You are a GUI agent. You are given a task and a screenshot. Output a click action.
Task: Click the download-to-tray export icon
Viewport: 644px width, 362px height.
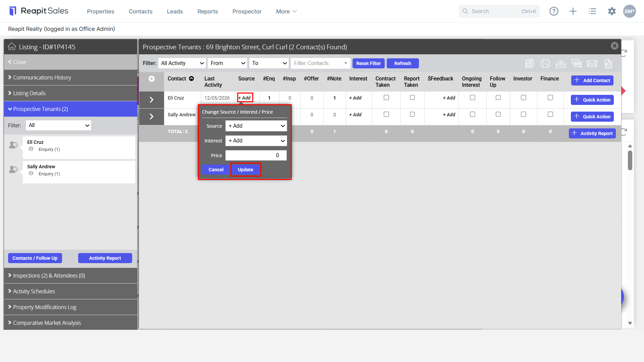click(x=561, y=63)
